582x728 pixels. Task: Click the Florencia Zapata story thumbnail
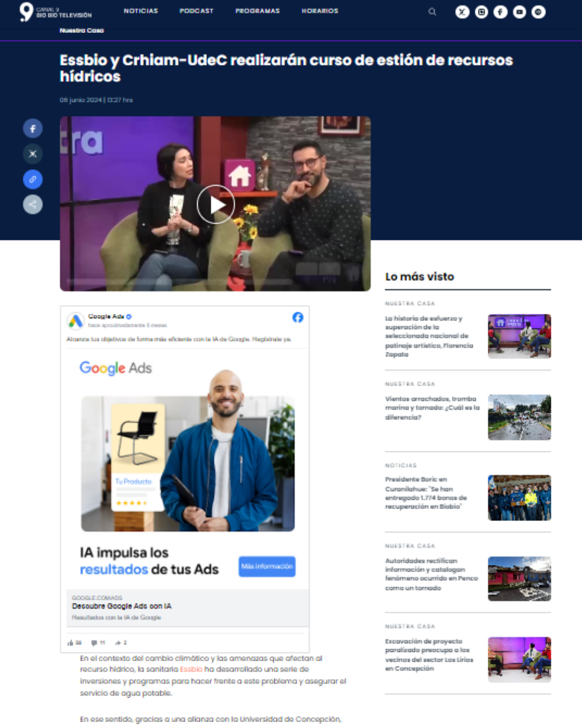click(x=519, y=336)
